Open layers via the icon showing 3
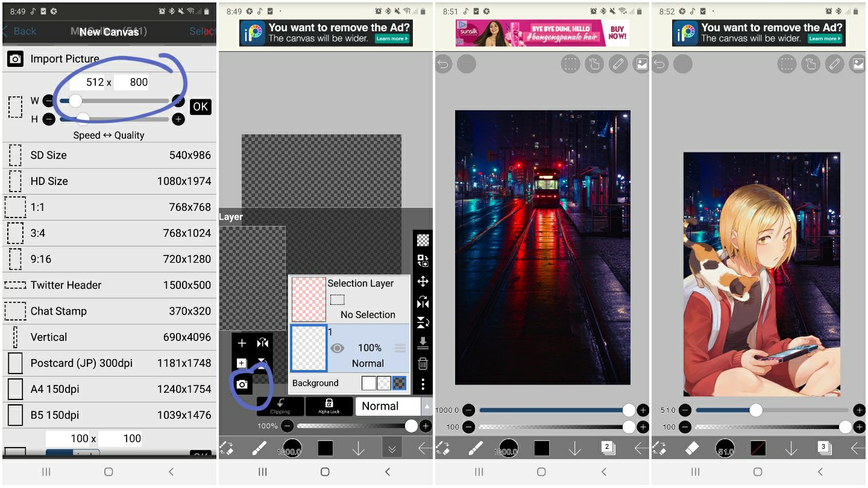 tap(824, 448)
